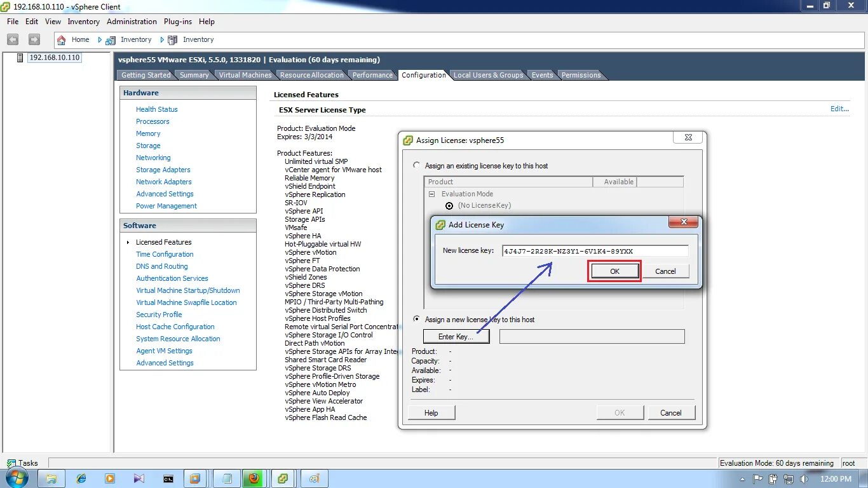This screenshot has height=488, width=868.
Task: Open Network Adapters hardware link
Action: [164, 182]
